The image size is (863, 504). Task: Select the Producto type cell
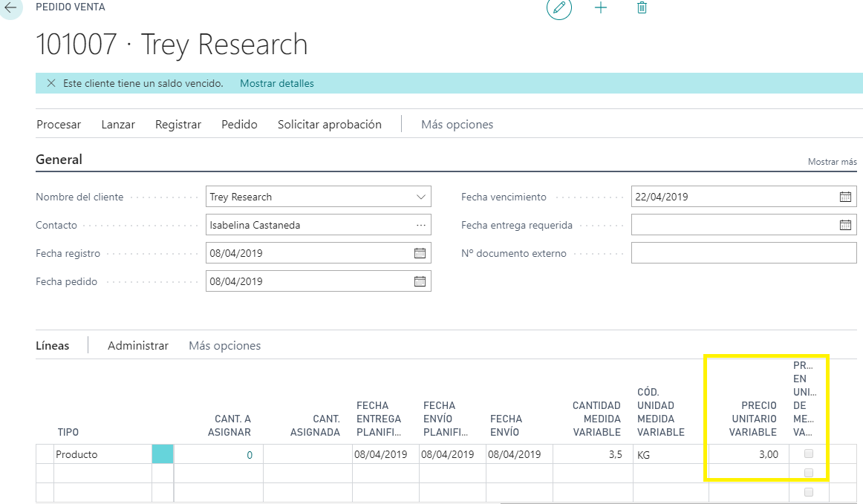pos(102,454)
